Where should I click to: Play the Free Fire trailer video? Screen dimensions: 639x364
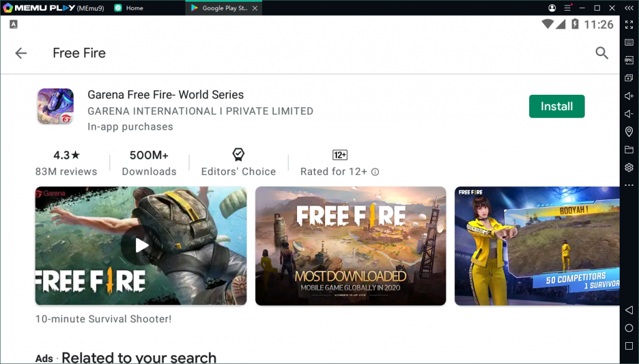tap(140, 245)
